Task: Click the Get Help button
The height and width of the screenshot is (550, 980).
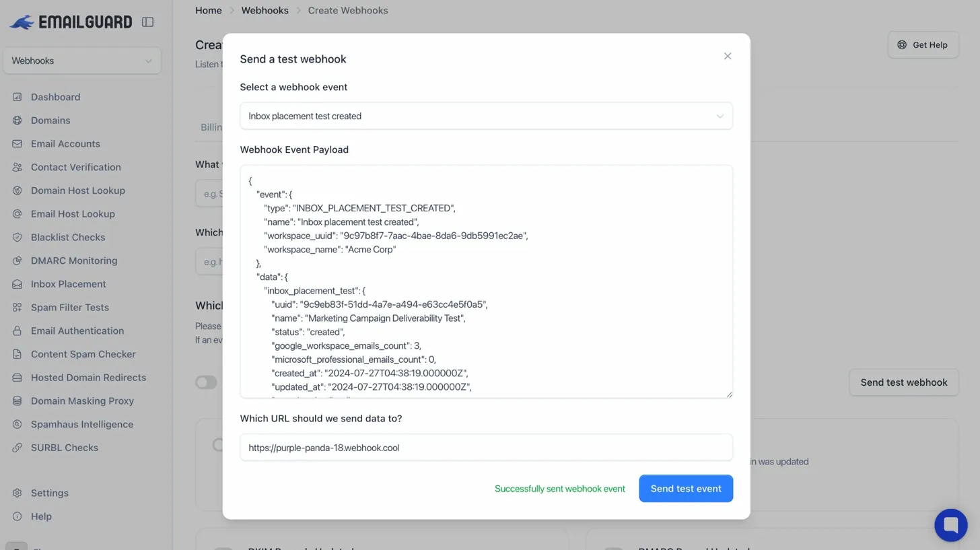Action: [923, 45]
